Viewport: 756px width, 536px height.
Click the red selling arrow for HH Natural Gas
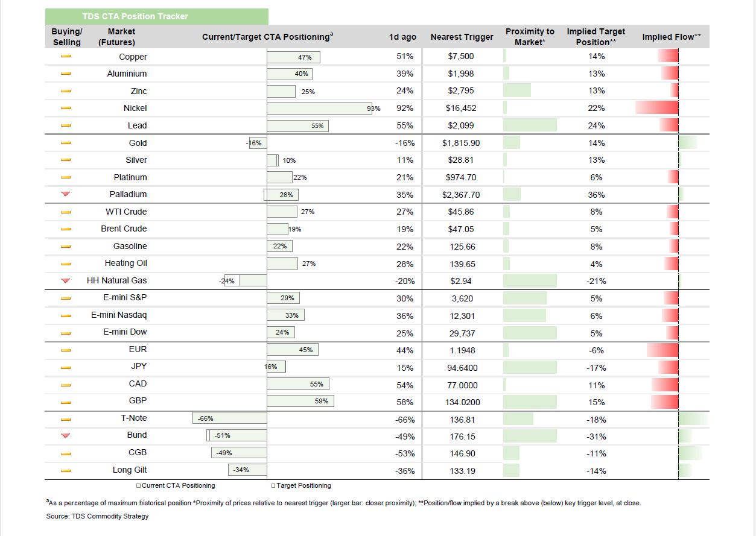[66, 280]
